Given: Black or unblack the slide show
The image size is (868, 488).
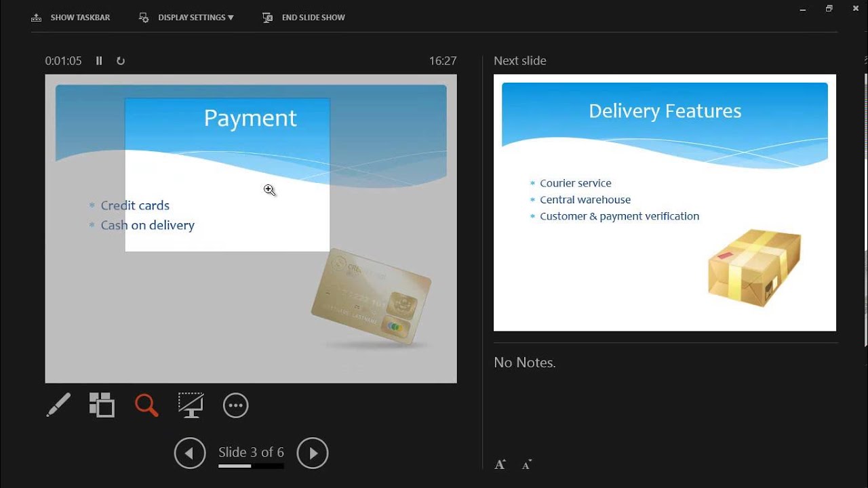Looking at the screenshot, I should (191, 405).
